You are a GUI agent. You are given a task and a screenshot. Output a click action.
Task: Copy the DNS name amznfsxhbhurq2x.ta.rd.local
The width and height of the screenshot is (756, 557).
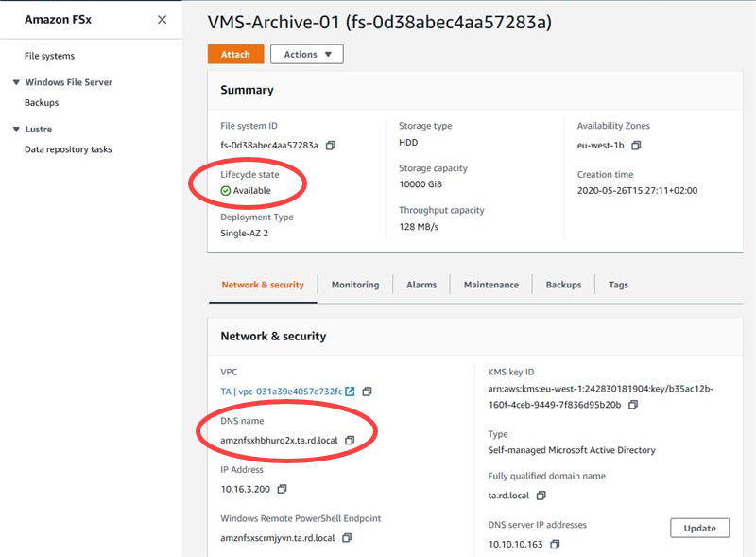[350, 441]
